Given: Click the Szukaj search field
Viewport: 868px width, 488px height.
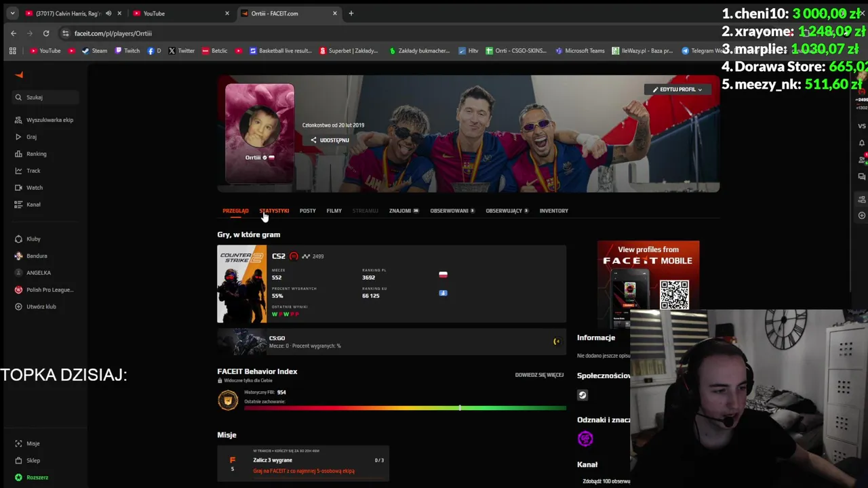Looking at the screenshot, I should (46, 98).
